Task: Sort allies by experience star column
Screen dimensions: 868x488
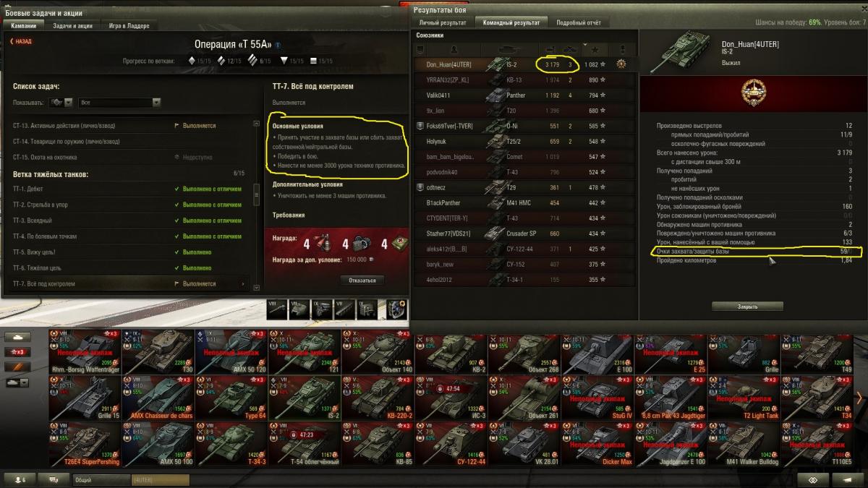Action: 595,49
